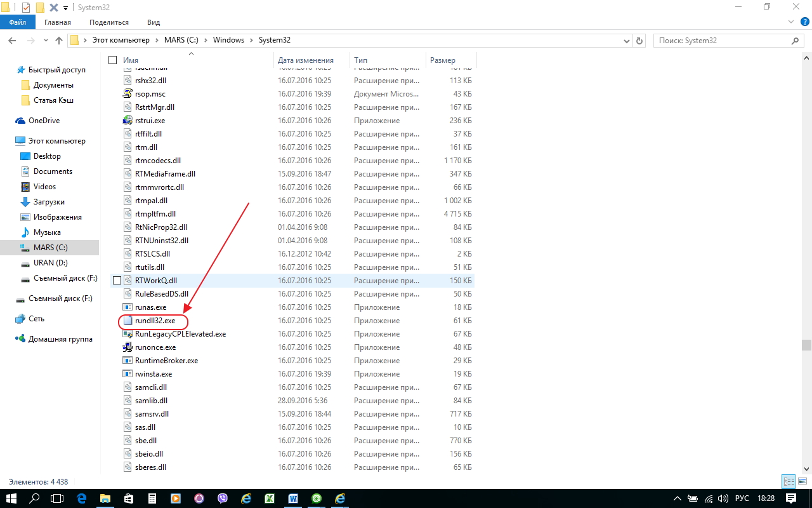The height and width of the screenshot is (508, 812).
Task: Select the sbeio.dll file name
Action: click(149, 454)
